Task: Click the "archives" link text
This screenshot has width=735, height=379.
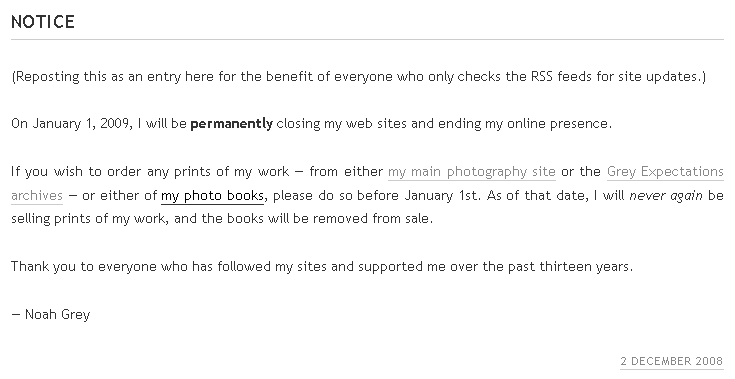Action: point(37,195)
